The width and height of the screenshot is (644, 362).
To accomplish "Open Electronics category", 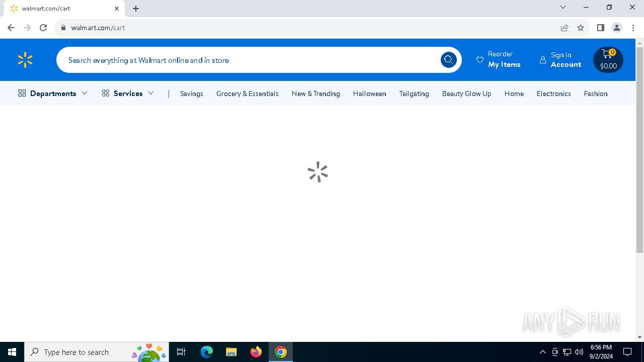I will pyautogui.click(x=553, y=94).
